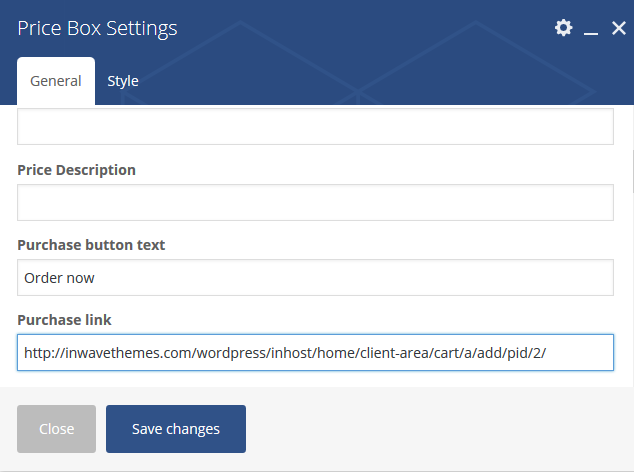The image size is (634, 472).
Task: Click the Purchase link label
Action: click(64, 320)
